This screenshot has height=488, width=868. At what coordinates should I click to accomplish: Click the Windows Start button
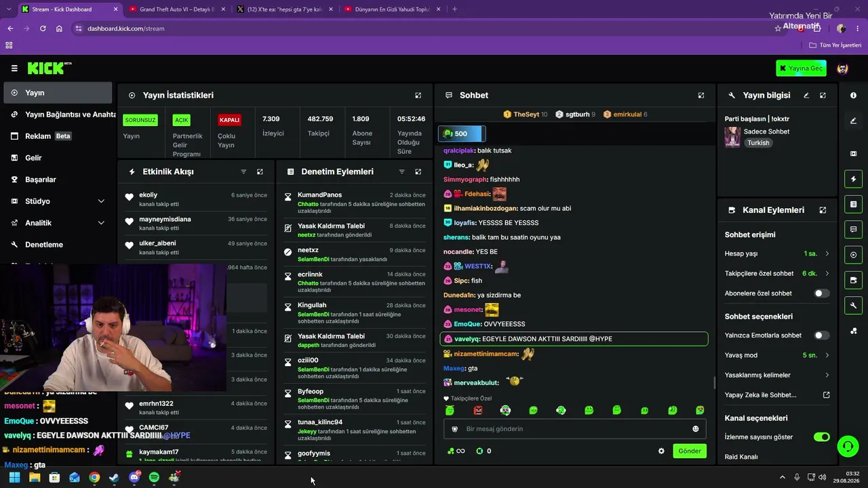point(14,477)
